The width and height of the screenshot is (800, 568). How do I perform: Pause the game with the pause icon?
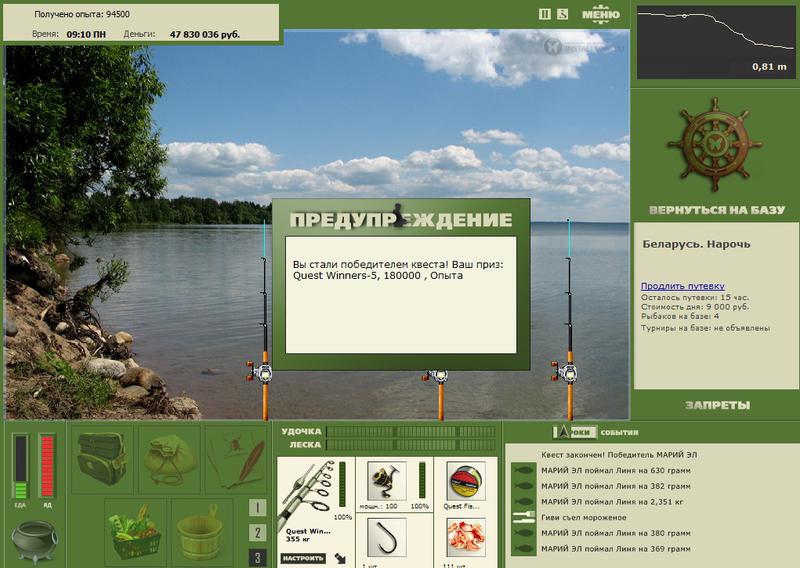[x=544, y=14]
